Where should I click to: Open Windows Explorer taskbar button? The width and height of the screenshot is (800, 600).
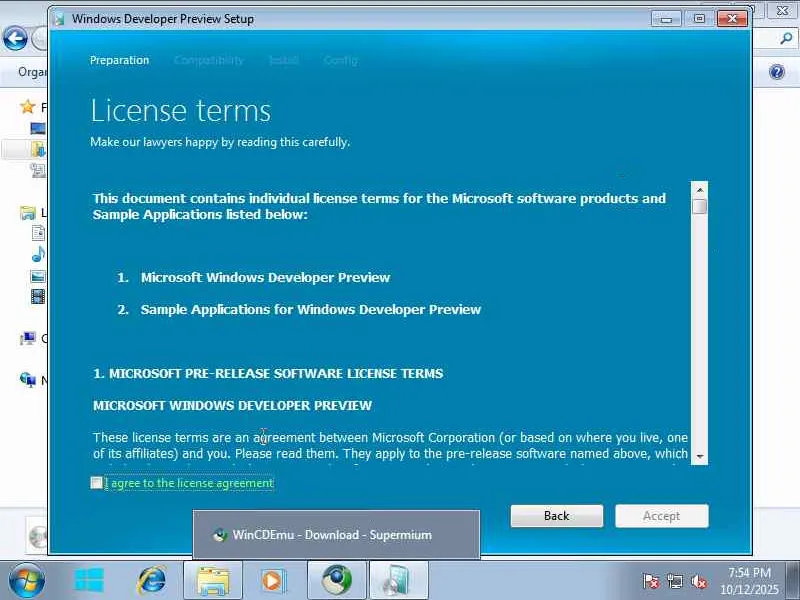(213, 581)
